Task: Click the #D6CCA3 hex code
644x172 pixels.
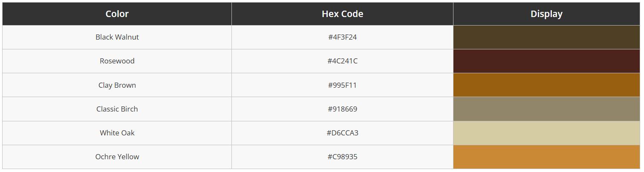Action: click(x=342, y=133)
